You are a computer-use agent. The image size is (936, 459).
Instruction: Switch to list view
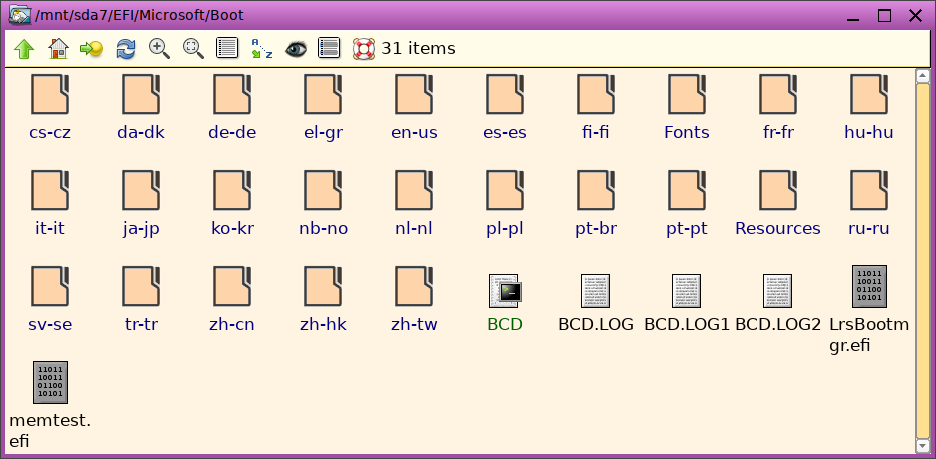point(227,48)
